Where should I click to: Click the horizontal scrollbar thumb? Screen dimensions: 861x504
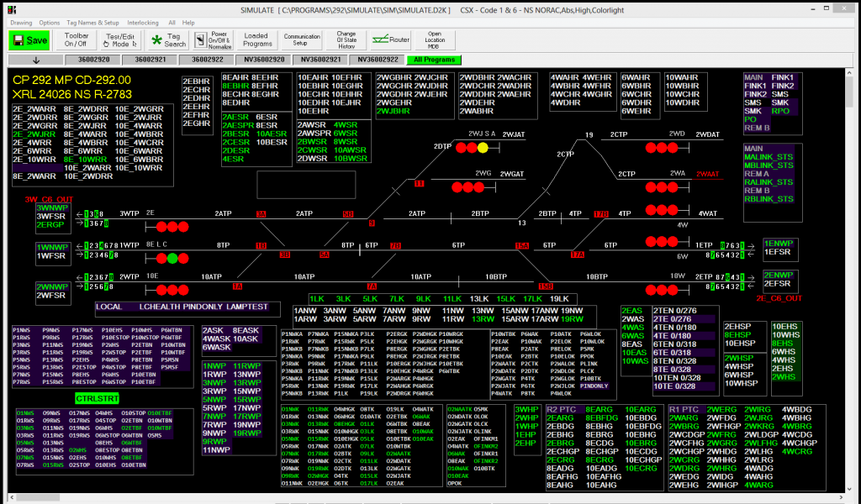(x=37, y=497)
